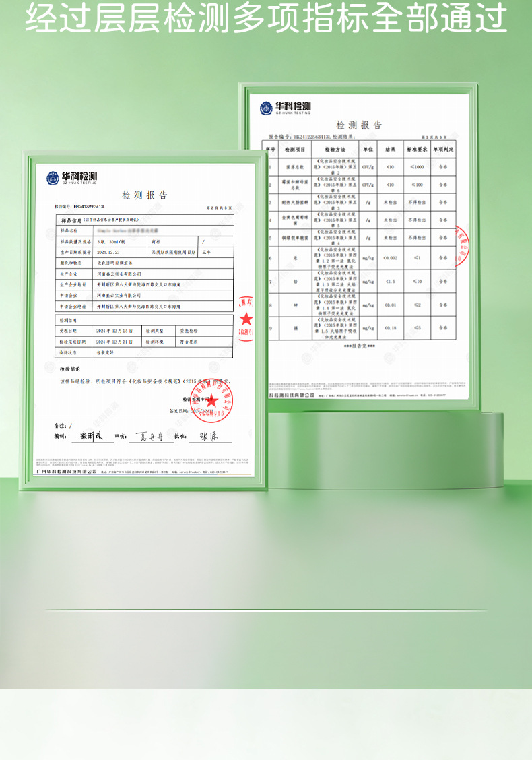Click the 第2页共3页 page indicator
The width and height of the screenshot is (532, 760).
pyautogui.click(x=219, y=208)
